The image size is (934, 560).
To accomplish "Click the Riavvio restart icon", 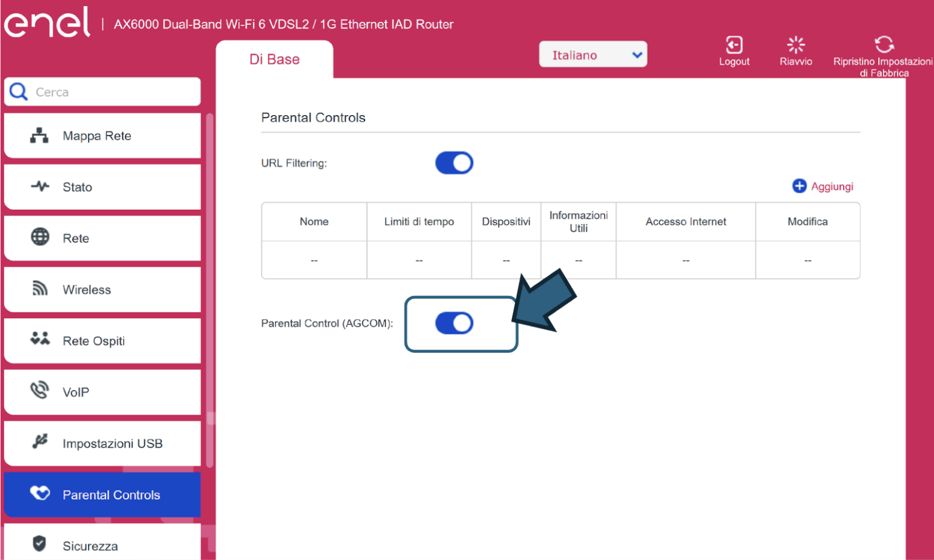I will point(796,45).
